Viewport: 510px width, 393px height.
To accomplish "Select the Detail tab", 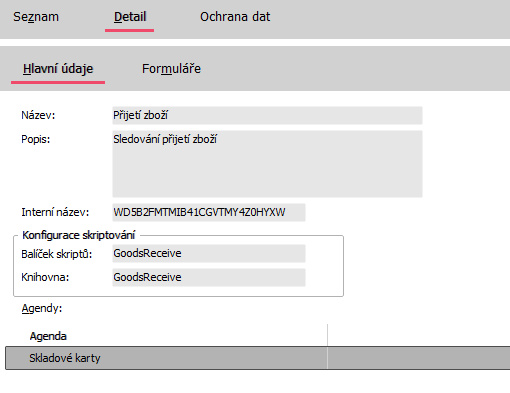I will click(130, 17).
